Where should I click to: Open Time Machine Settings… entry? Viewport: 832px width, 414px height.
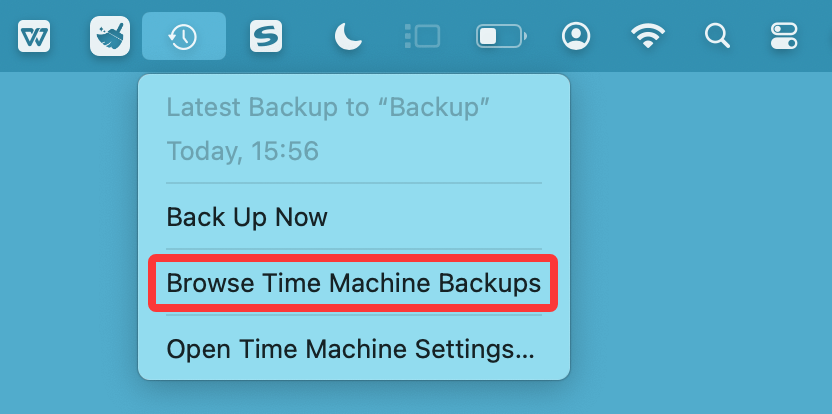(x=350, y=350)
